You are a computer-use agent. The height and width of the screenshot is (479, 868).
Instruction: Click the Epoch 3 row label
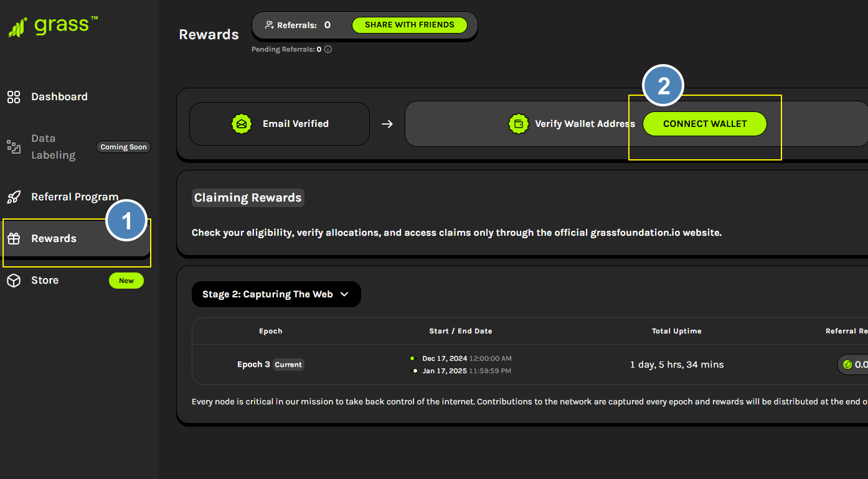(x=253, y=365)
